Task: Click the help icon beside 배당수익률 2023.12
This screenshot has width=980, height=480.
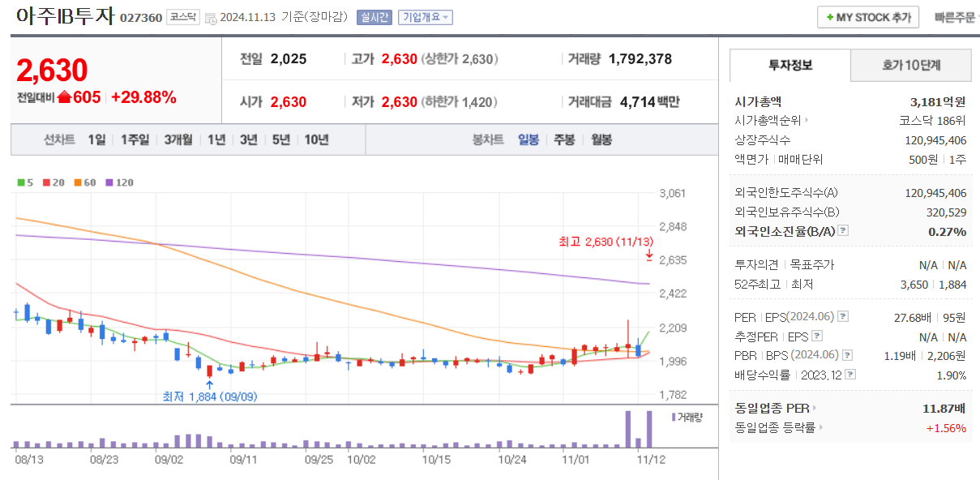Action: pyautogui.click(x=850, y=375)
